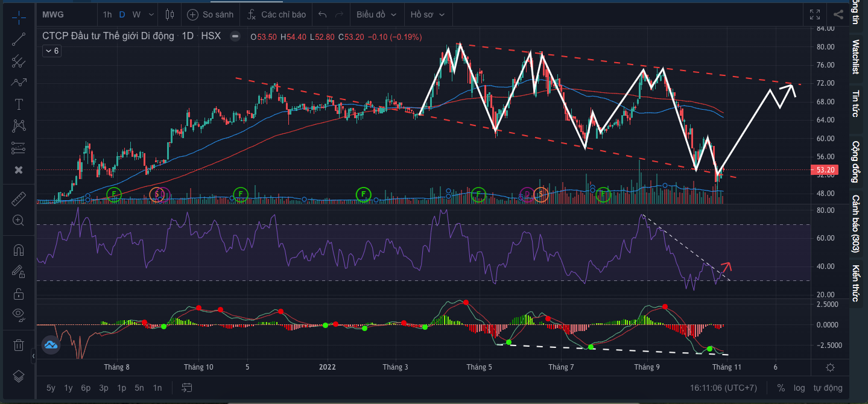This screenshot has height=404, width=868.
Task: Click the So sánh compare button
Action: [211, 14]
